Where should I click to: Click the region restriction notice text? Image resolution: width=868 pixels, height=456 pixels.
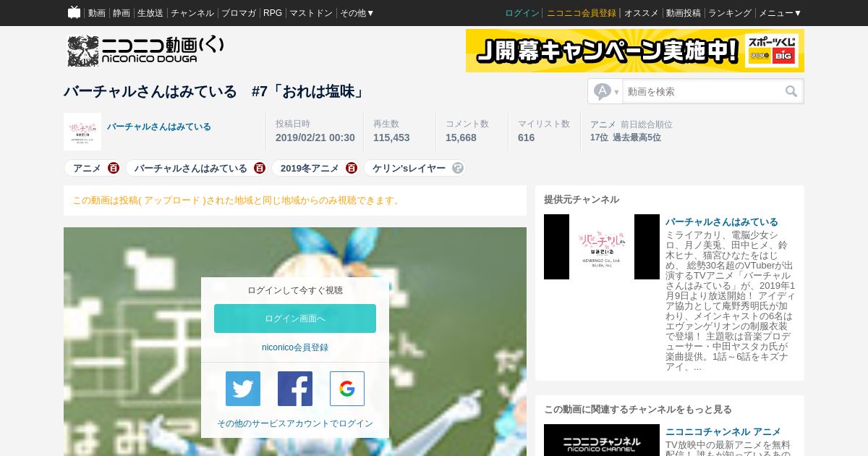[237, 200]
